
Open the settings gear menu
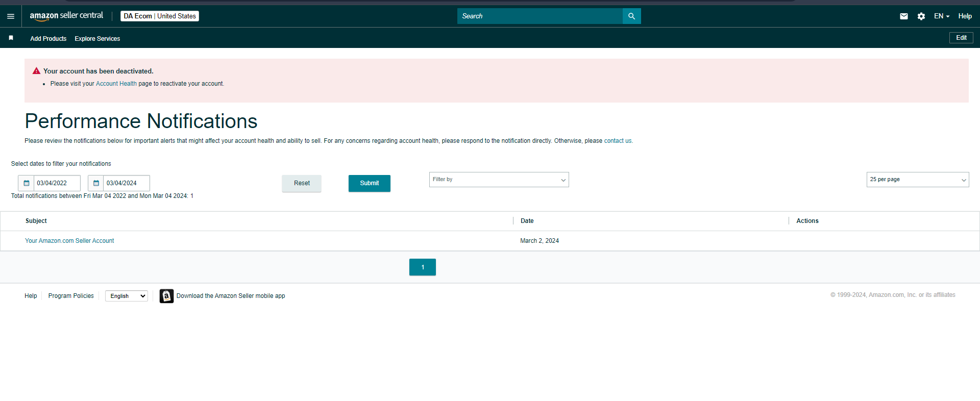click(921, 16)
